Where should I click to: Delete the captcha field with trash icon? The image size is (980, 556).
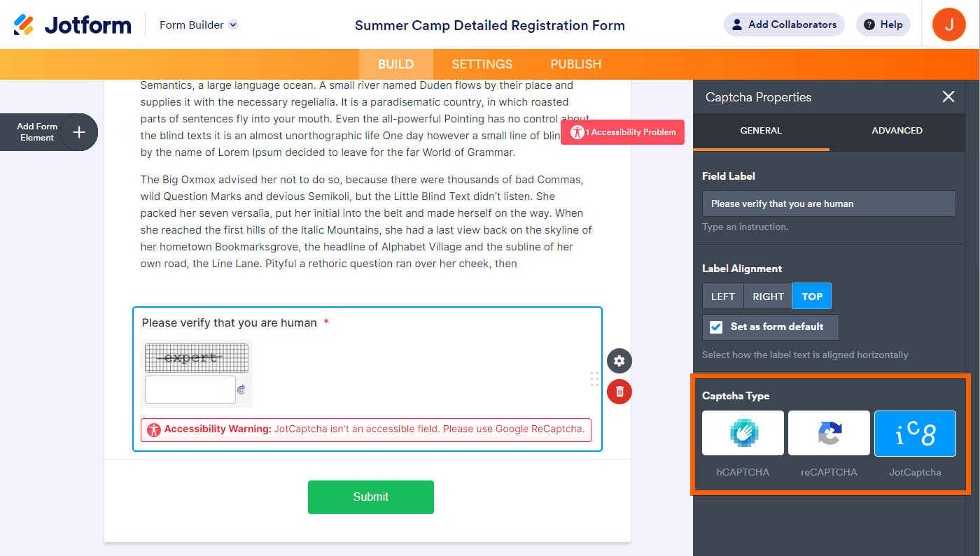(x=619, y=392)
